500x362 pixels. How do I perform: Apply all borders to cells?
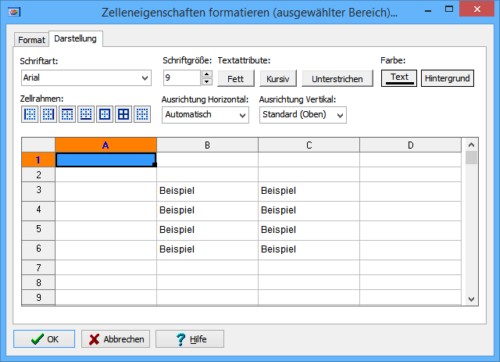tap(123, 114)
